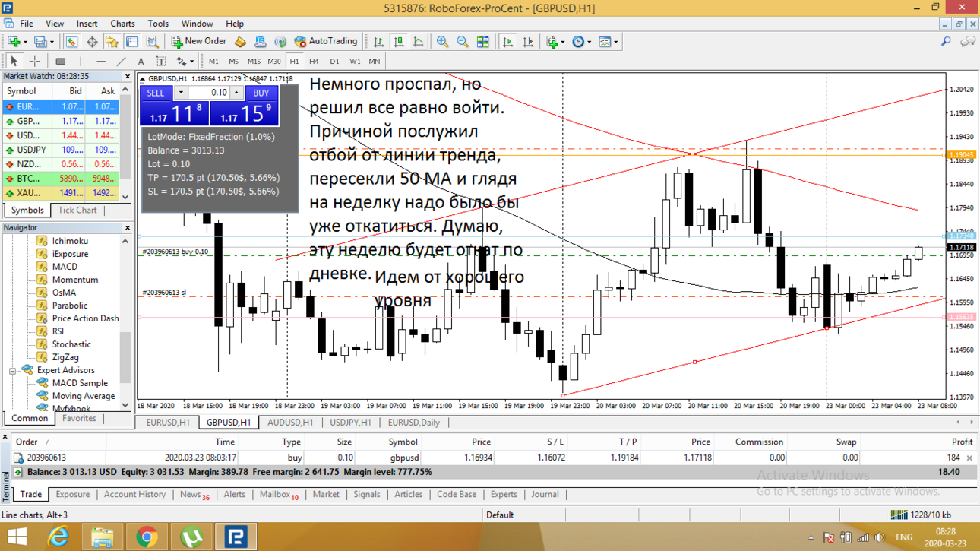
Task: Toggle Auto Scroll chart icon
Action: (507, 42)
